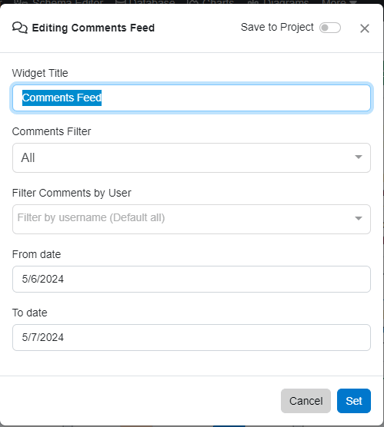Open the Filter by username dropdown

191,219
